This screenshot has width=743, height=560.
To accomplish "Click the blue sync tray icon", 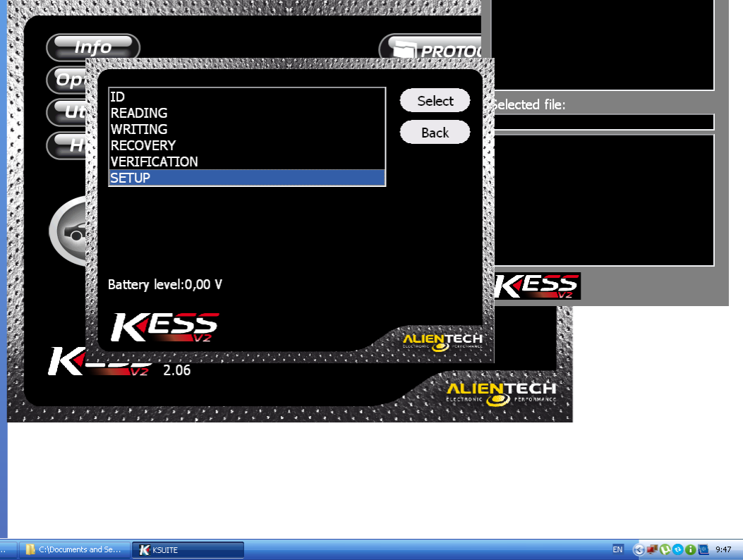I will pyautogui.click(x=678, y=549).
